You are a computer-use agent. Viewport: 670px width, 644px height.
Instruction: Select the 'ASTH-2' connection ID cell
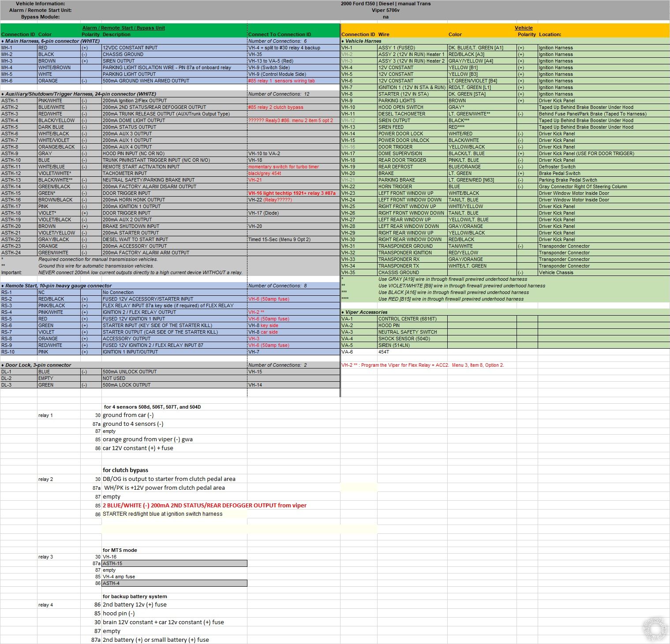pyautogui.click(x=19, y=107)
